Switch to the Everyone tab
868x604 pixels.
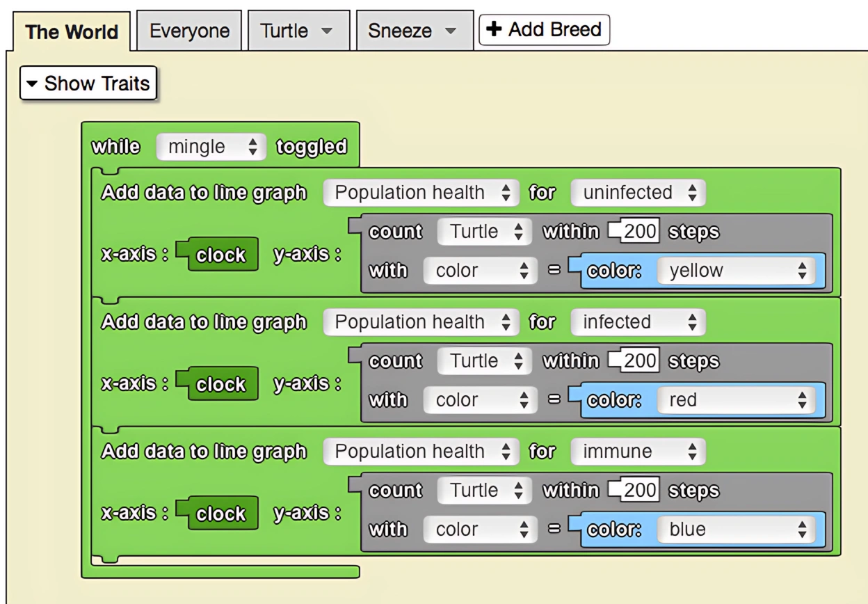click(189, 30)
